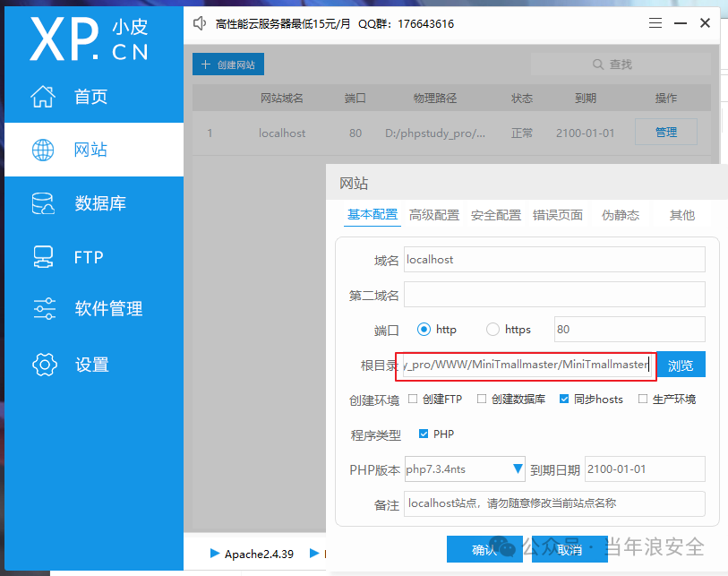Screen dimensions: 728x576
Task: Close the phpstudy window
Action: [x=705, y=22]
